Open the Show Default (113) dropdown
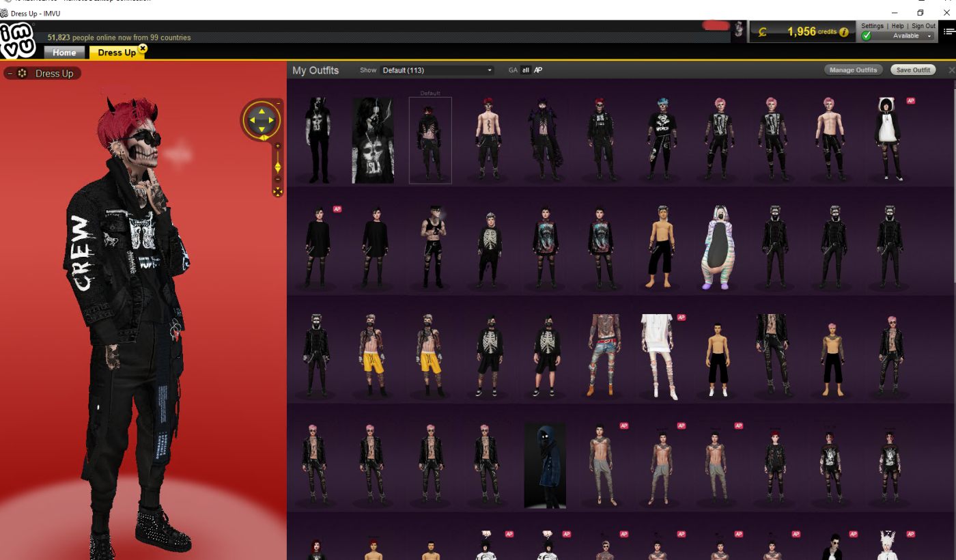This screenshot has height=560, width=956. [437, 70]
